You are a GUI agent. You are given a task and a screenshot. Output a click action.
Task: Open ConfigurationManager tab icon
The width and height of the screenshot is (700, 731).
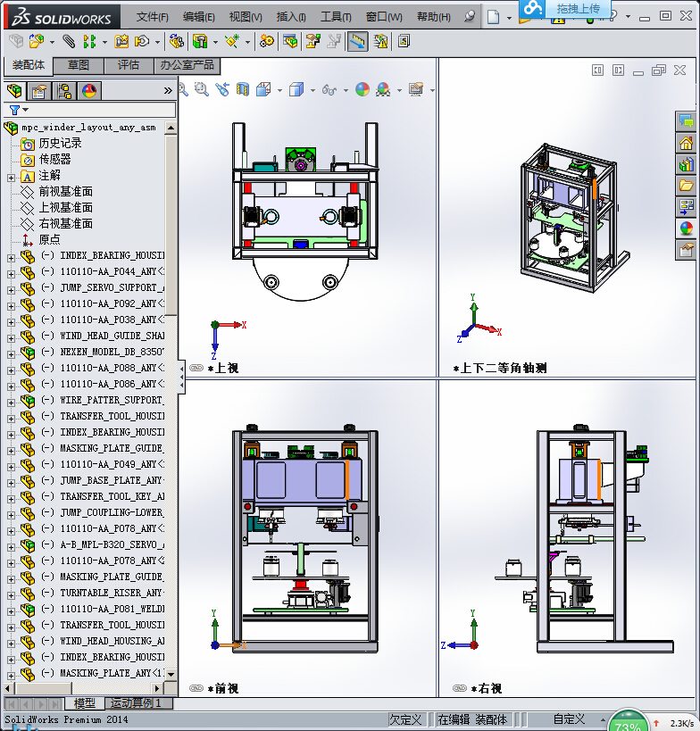coord(64,91)
